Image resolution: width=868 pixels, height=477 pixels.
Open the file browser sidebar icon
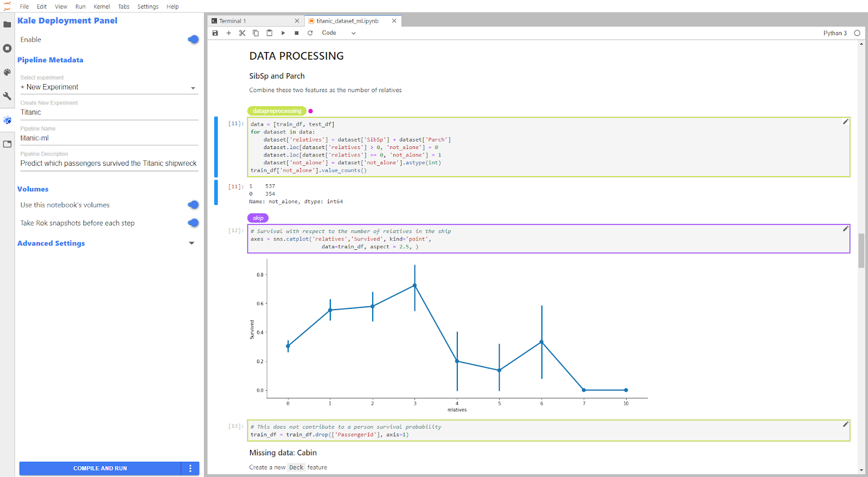click(7, 24)
